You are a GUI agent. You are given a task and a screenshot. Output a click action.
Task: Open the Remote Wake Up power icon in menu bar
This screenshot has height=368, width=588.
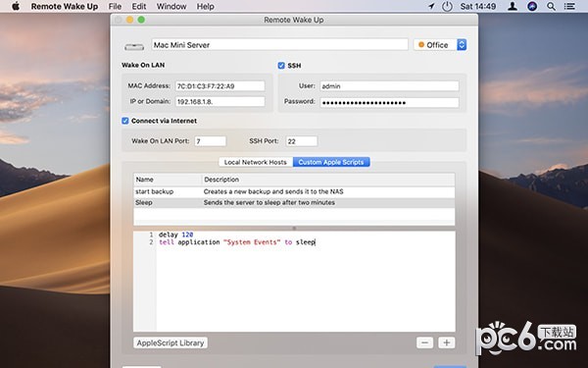coord(447,6)
